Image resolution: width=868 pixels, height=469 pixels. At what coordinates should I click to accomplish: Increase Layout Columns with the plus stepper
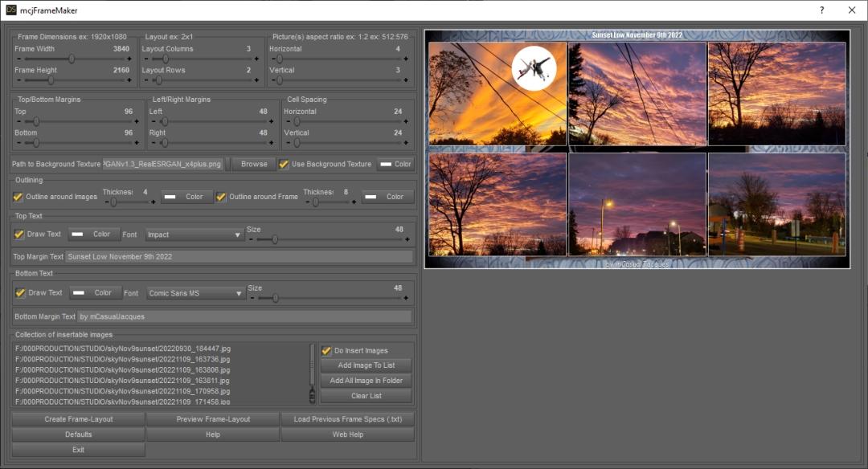256,59
